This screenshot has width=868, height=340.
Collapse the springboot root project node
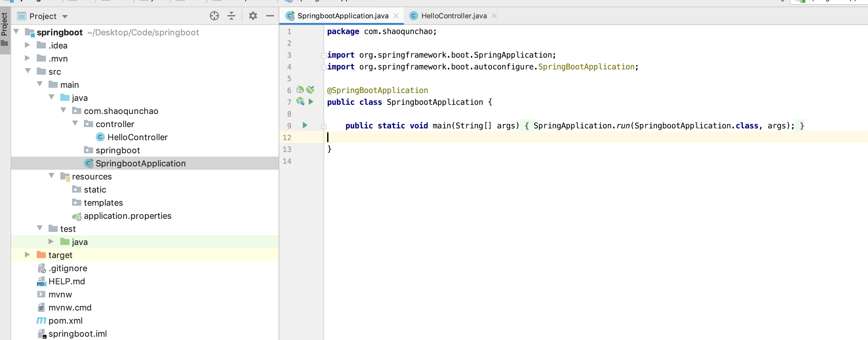[16, 32]
